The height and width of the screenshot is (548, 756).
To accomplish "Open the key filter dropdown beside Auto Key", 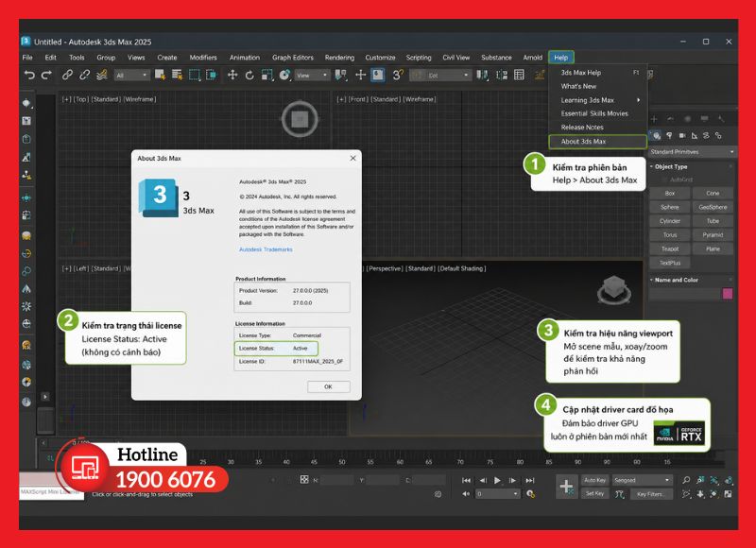I will pos(642,480).
